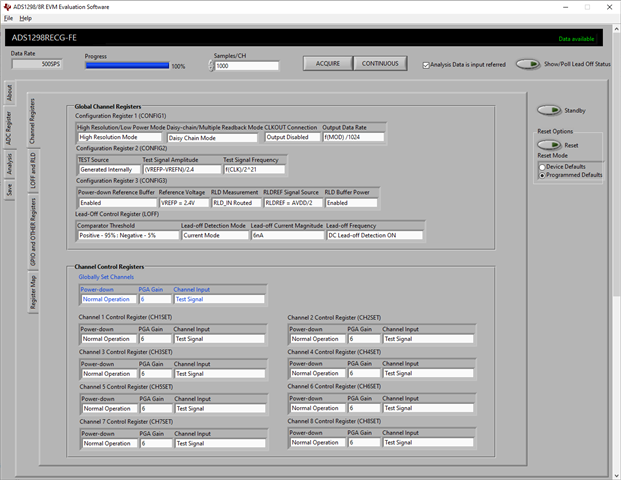621x480 pixels.
Task: Toggle the Reset switch
Action: pyautogui.click(x=549, y=145)
